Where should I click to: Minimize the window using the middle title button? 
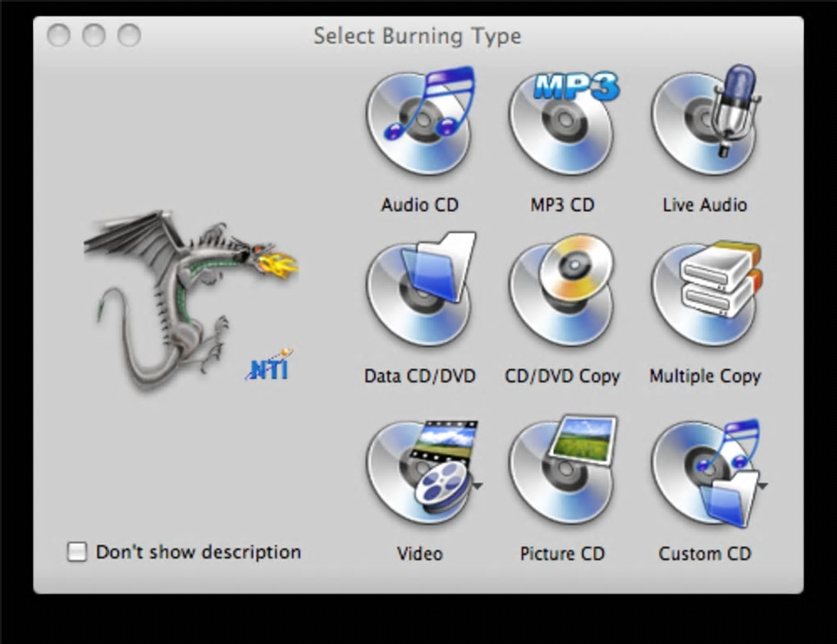[x=94, y=35]
